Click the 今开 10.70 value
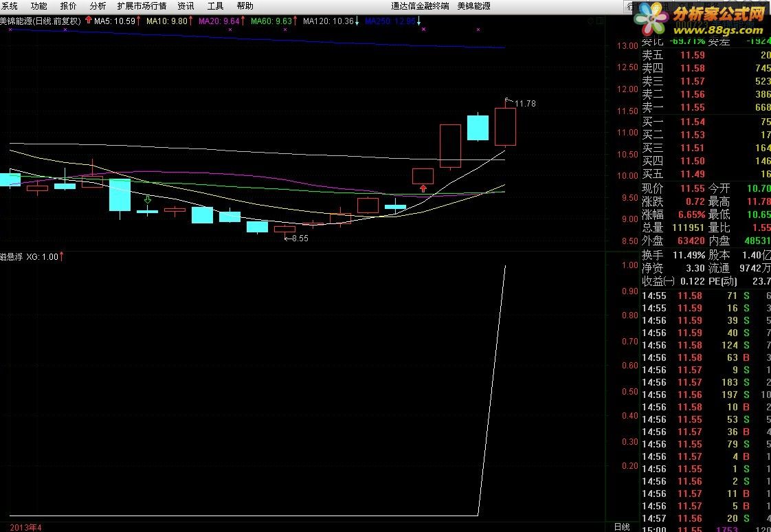This screenshot has width=771, height=532. (x=759, y=188)
